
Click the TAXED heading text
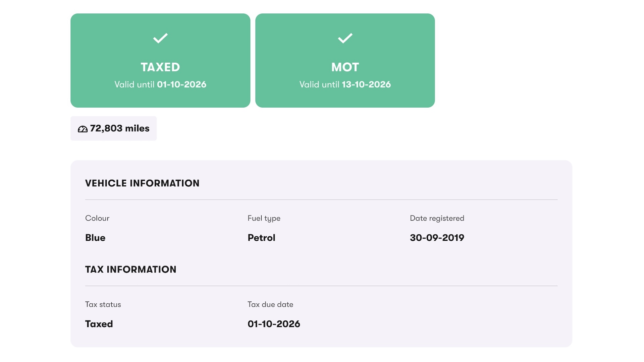pyautogui.click(x=160, y=67)
